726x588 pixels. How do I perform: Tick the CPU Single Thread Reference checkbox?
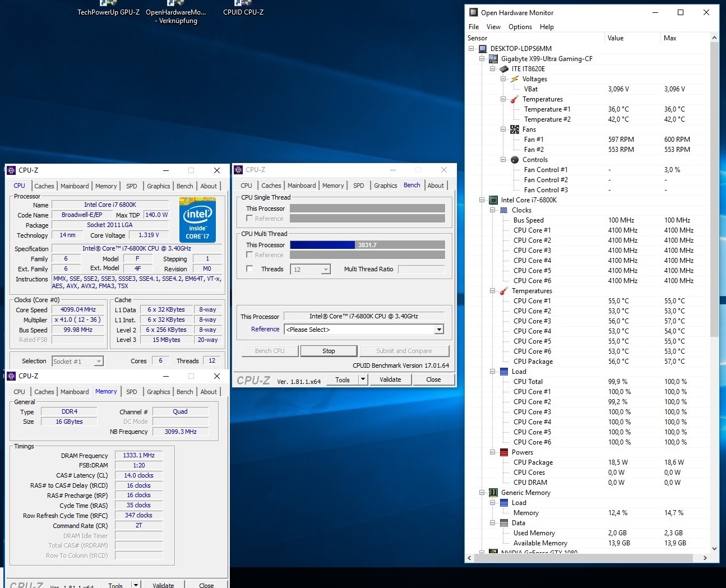point(249,219)
